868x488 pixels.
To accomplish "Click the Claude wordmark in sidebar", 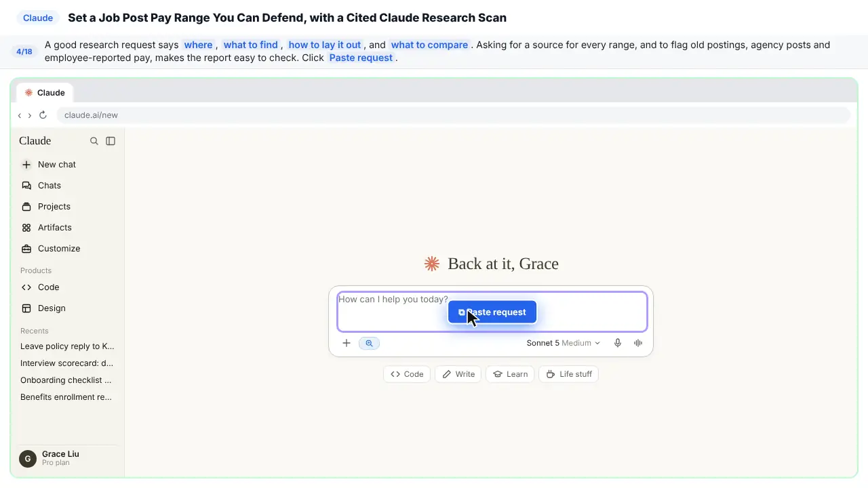I will tap(35, 141).
